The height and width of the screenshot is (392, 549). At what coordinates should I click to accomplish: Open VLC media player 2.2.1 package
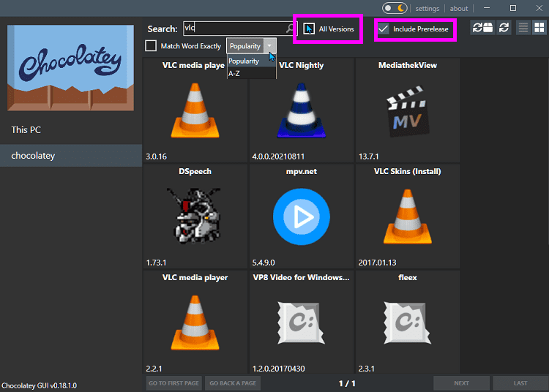[x=195, y=322]
